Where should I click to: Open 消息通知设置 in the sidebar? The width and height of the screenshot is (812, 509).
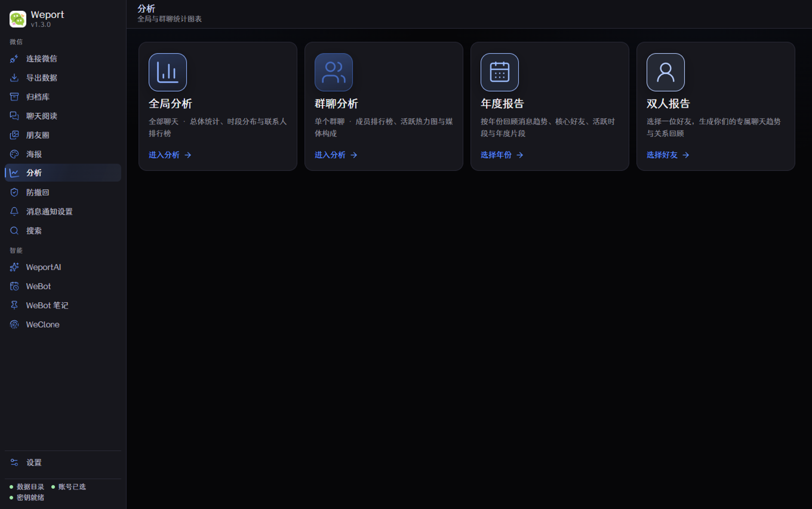(63, 211)
